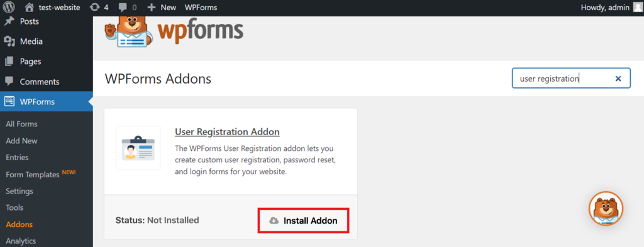The width and height of the screenshot is (644, 247).
Task: Click the admin avatar icon
Action: tap(636, 8)
